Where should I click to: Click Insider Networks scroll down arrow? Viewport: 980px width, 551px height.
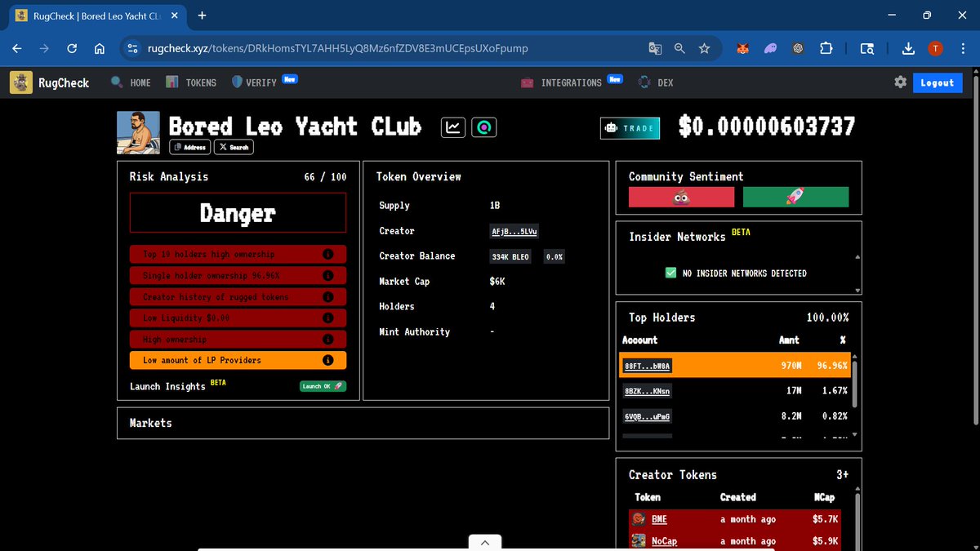pyautogui.click(x=857, y=291)
